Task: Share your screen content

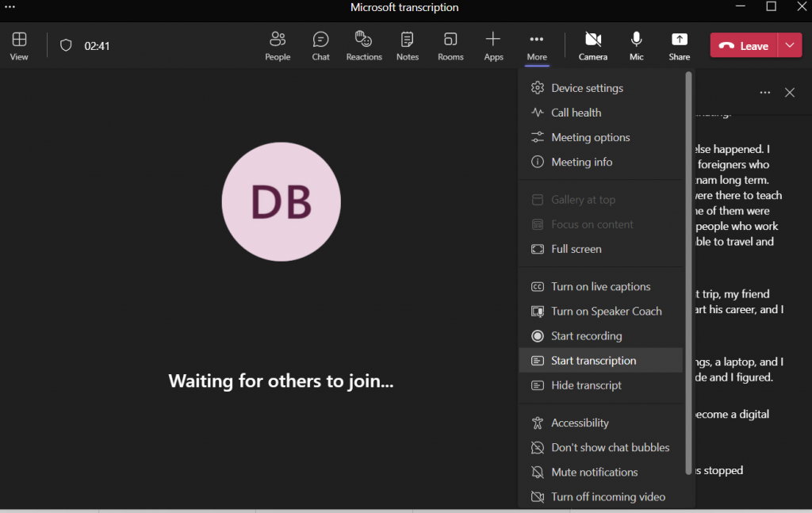Action: tap(679, 45)
